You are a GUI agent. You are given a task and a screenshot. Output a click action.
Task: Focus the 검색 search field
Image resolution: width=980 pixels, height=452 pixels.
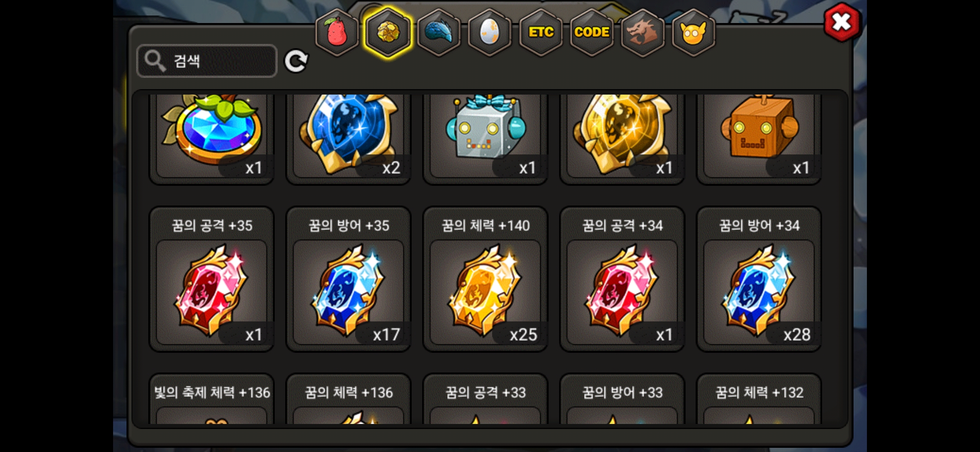pos(207,61)
